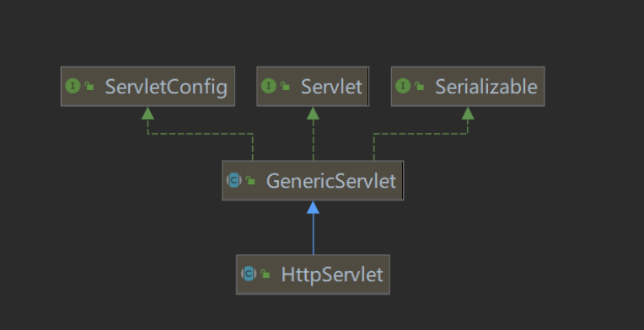This screenshot has width=644, height=330.
Task: Click the green arrowhead pointing to ServletConfig
Action: [x=148, y=114]
